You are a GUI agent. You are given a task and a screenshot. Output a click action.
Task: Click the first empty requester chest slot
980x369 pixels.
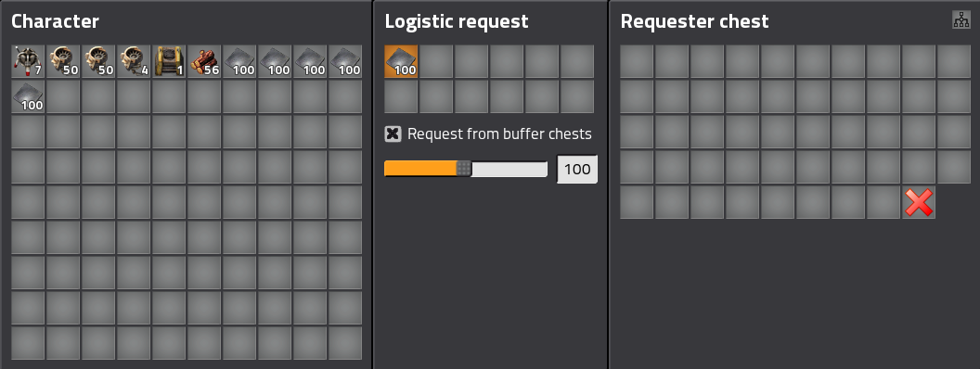tap(637, 61)
